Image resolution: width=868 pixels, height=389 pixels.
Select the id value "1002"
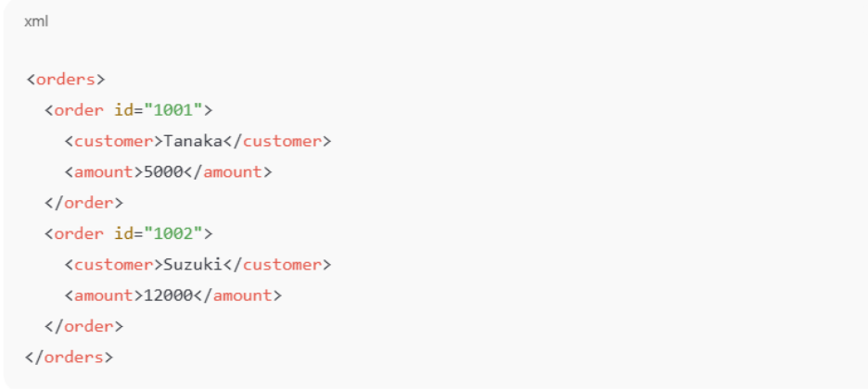[173, 233]
